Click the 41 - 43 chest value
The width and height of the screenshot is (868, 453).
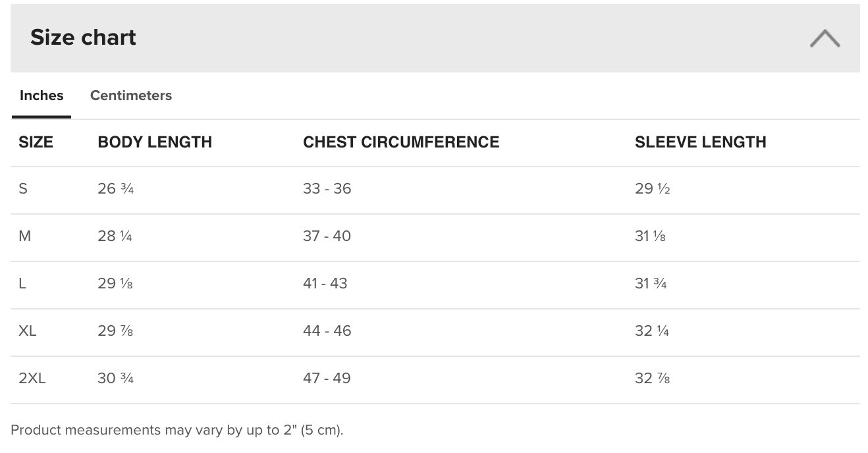pos(325,284)
